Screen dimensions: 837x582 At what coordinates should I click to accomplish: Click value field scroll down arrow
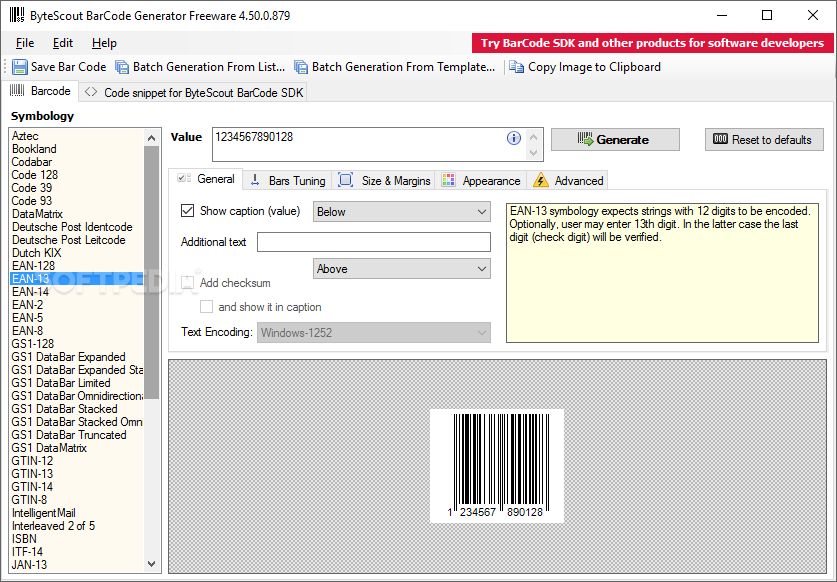click(533, 153)
